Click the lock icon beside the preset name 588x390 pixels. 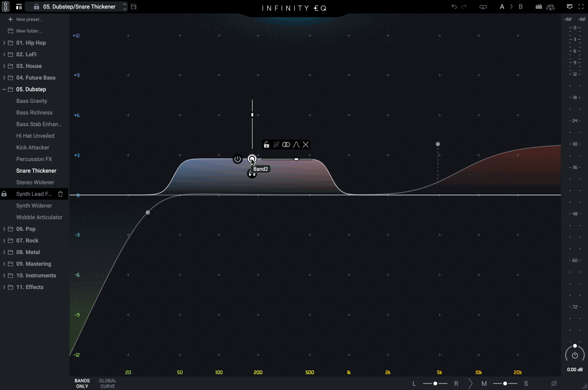point(36,7)
